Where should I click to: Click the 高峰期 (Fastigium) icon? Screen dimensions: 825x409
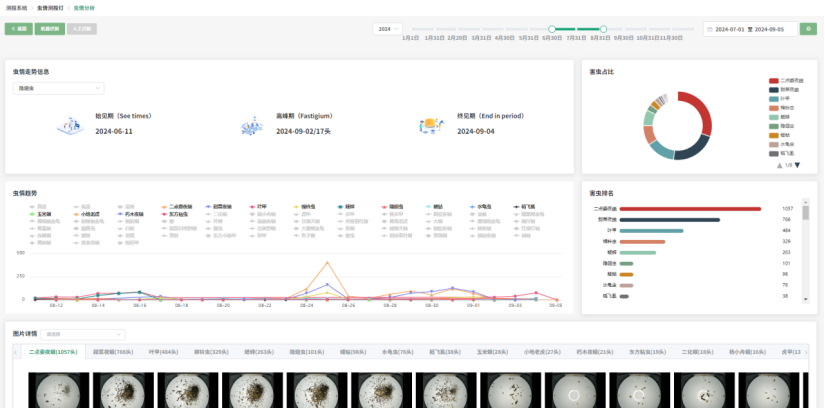tap(252, 124)
